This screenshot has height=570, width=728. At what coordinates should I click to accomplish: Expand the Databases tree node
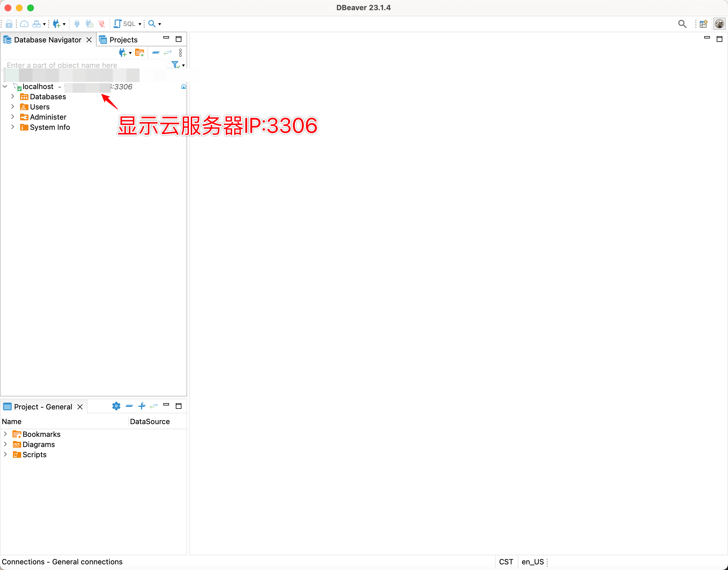13,96
